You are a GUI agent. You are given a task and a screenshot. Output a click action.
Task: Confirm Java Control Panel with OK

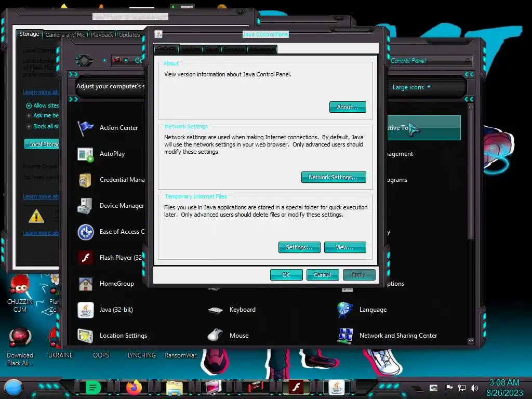pyautogui.click(x=286, y=275)
